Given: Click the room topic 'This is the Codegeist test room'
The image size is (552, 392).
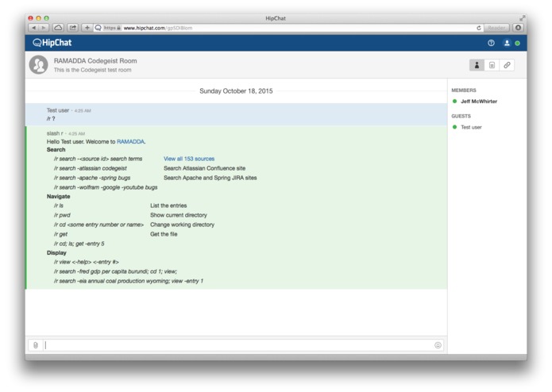Looking at the screenshot, I should (x=93, y=70).
